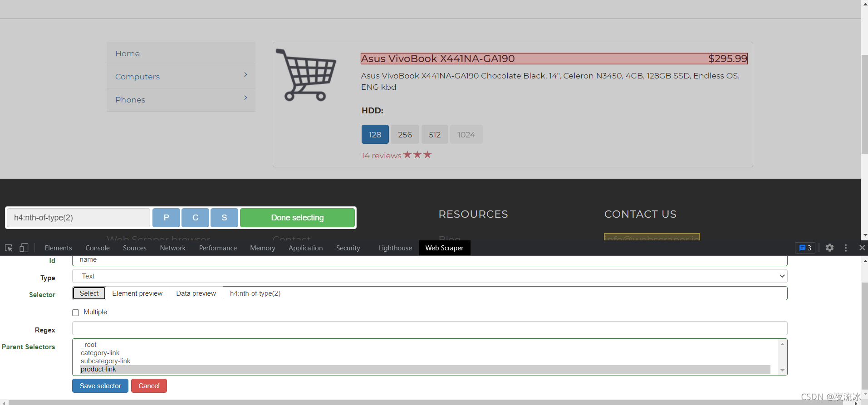Select the 256 HDD option

pyautogui.click(x=405, y=135)
